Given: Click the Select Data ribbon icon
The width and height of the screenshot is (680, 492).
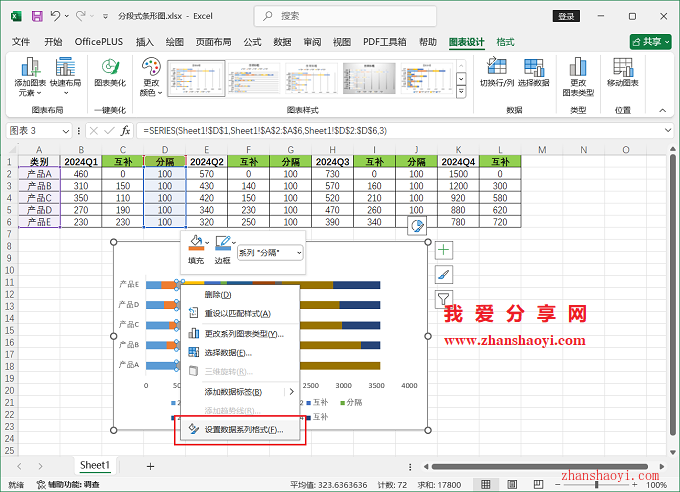Looking at the screenshot, I should click(533, 72).
